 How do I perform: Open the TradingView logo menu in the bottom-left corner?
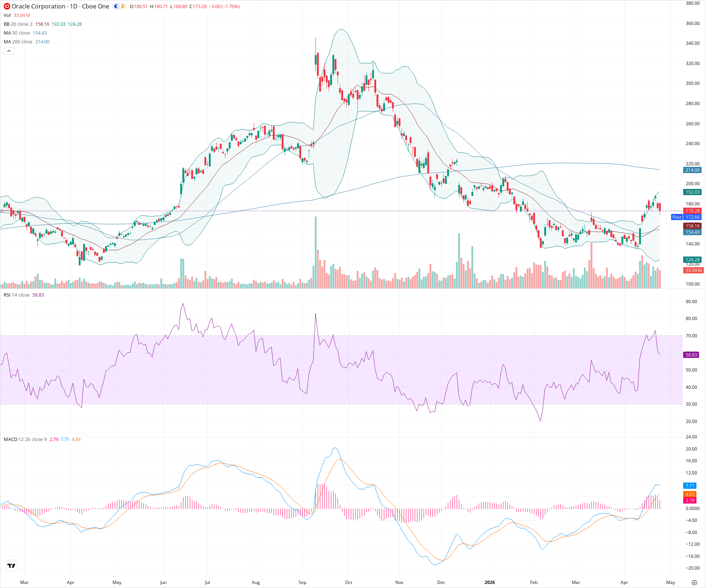pos(11,566)
